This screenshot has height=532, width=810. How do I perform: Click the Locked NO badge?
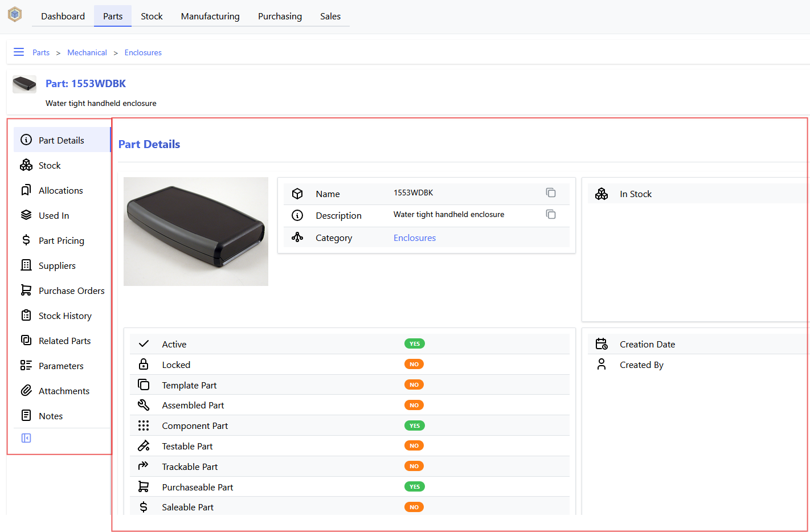pos(414,364)
